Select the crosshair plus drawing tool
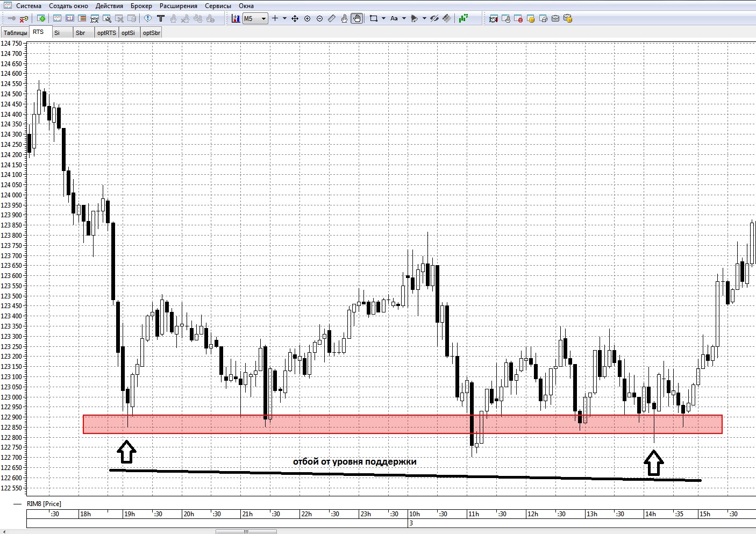The width and height of the screenshot is (756, 534). [x=275, y=18]
